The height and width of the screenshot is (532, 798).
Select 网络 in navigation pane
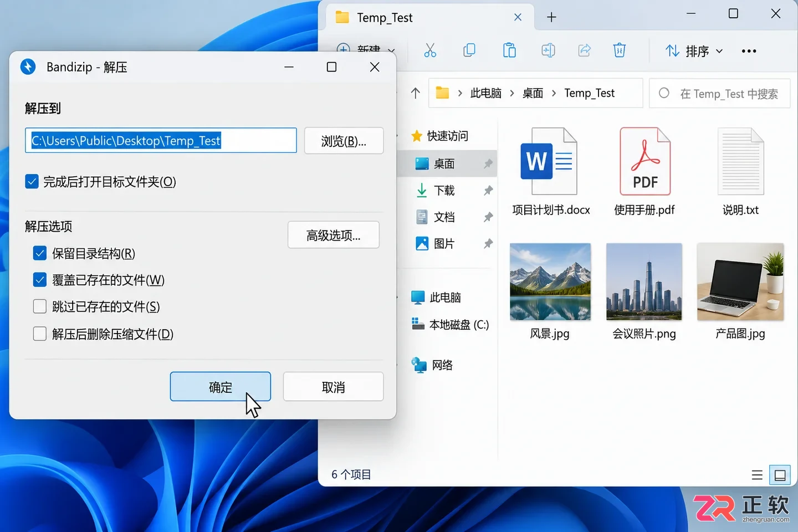[x=432, y=365]
